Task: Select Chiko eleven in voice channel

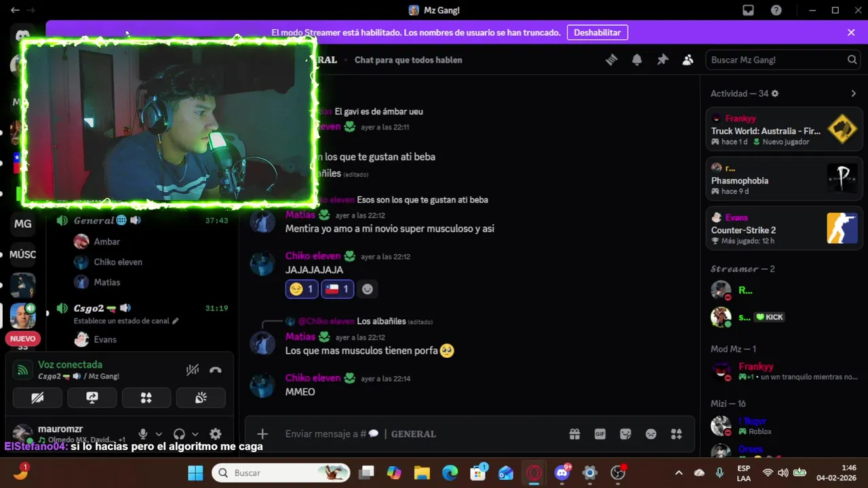Action: click(117, 262)
